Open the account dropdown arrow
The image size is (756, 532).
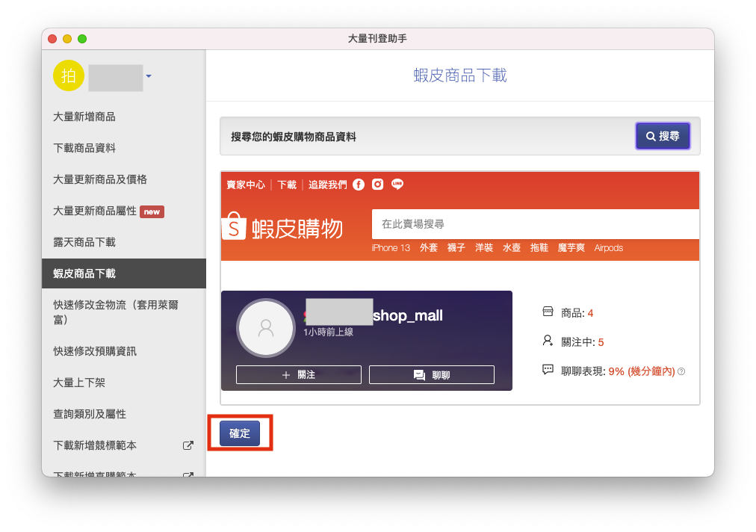tap(149, 76)
